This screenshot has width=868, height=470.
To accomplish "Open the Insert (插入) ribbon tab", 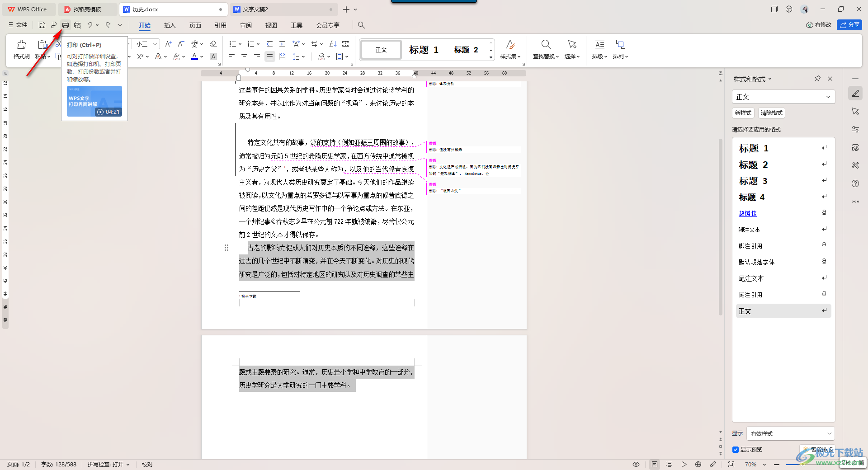I will (x=170, y=25).
